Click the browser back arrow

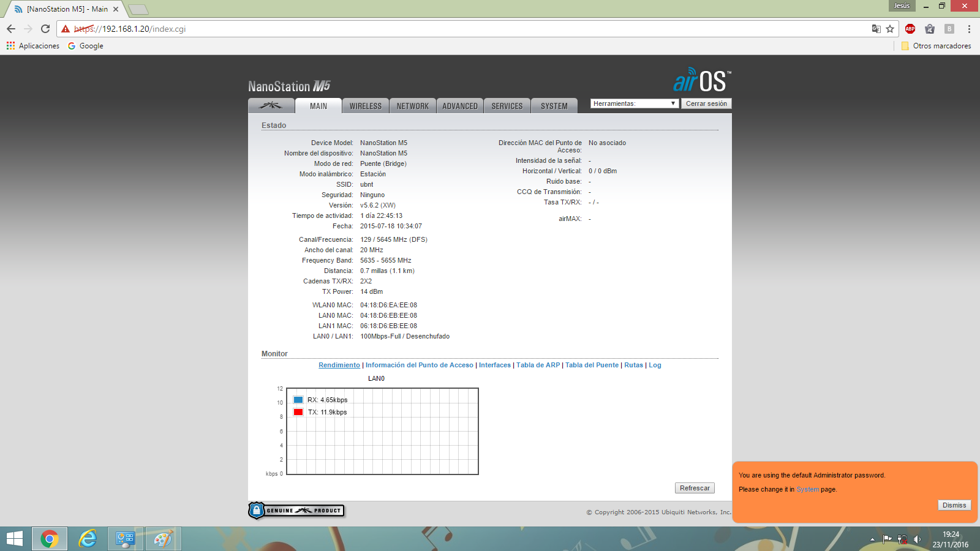pos(11,29)
